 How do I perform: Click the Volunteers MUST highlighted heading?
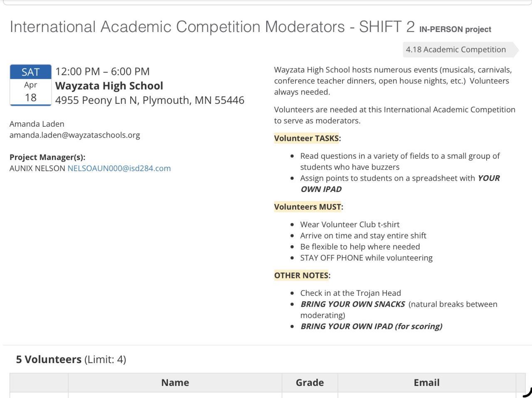[x=308, y=207]
